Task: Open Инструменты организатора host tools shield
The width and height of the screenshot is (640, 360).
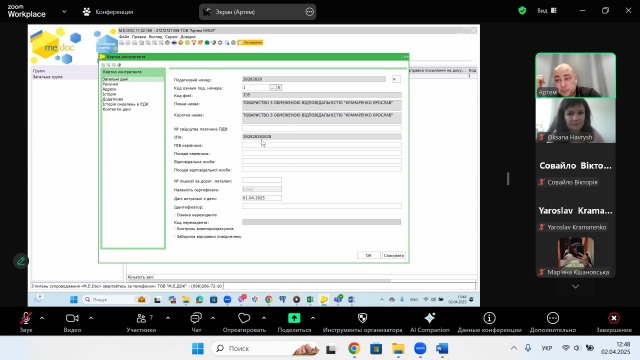Action: pos(362,318)
